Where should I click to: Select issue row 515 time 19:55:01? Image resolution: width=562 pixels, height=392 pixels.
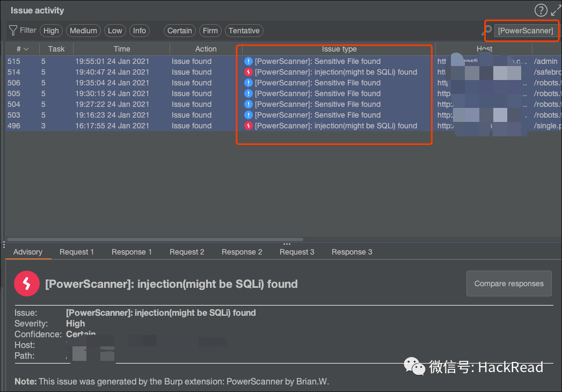pos(283,61)
